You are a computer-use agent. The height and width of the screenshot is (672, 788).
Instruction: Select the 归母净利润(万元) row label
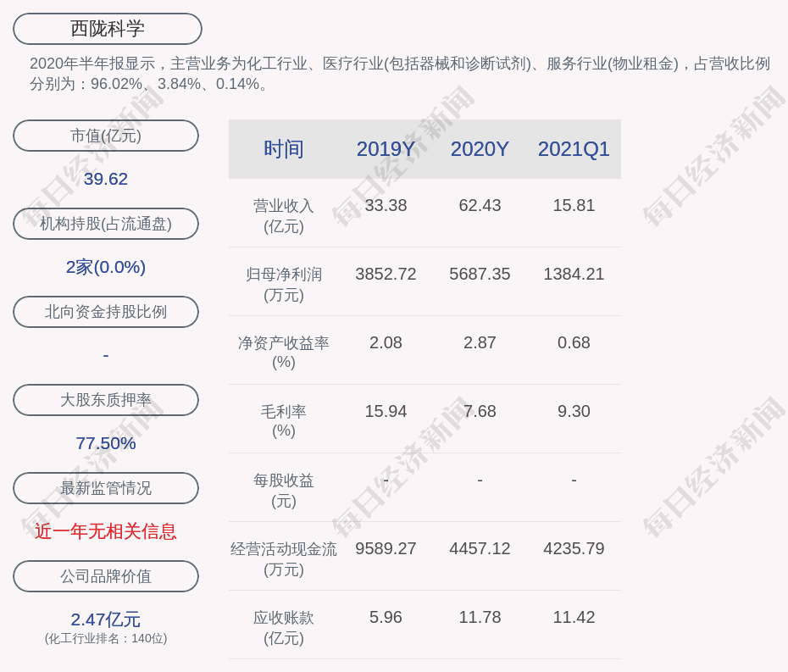(x=283, y=284)
